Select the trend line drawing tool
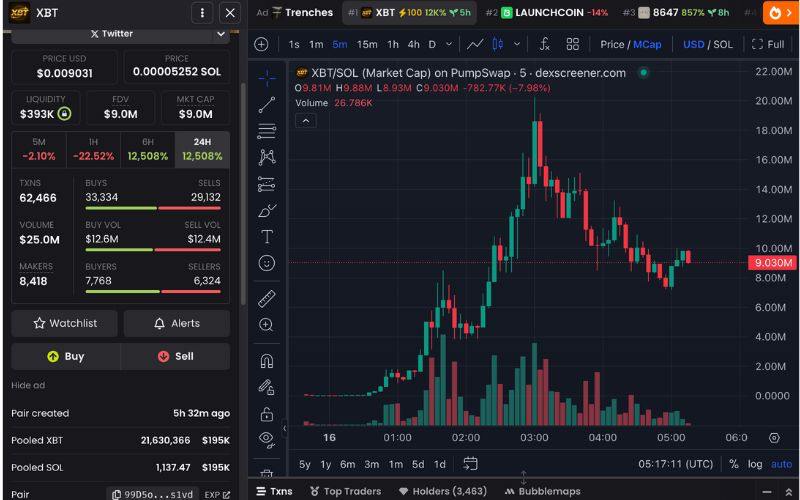 point(267,105)
